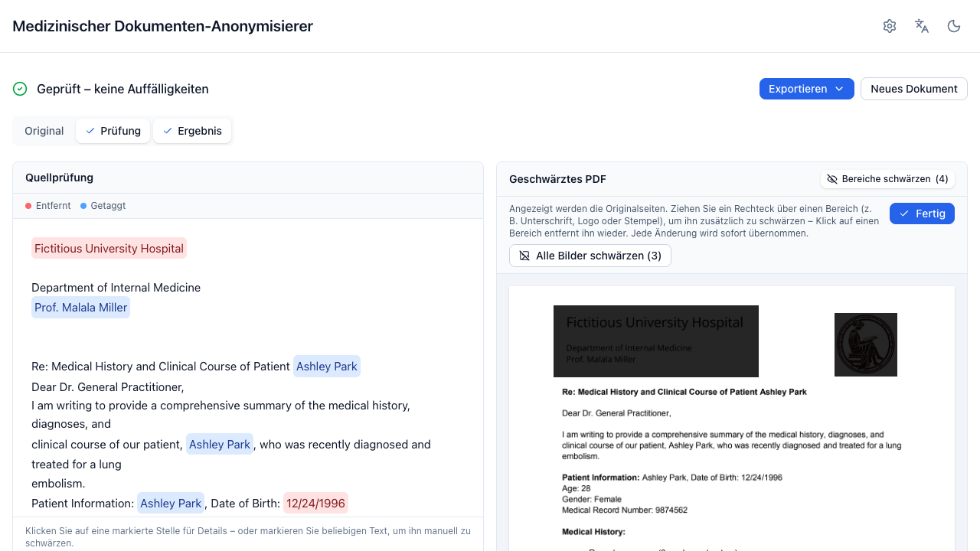Viewport: 980px width, 551px height.
Task: Click the blue Getaggt legend dot
Action: click(83, 206)
